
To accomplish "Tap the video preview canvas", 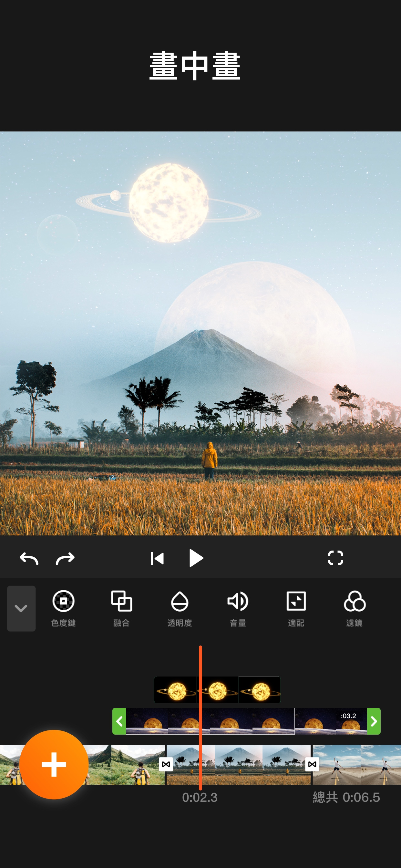I will pyautogui.click(x=200, y=333).
